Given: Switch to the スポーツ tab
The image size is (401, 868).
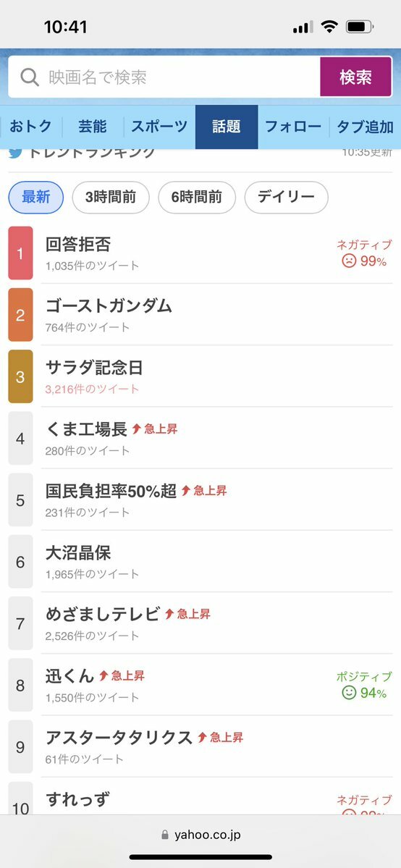Looking at the screenshot, I should (x=159, y=127).
